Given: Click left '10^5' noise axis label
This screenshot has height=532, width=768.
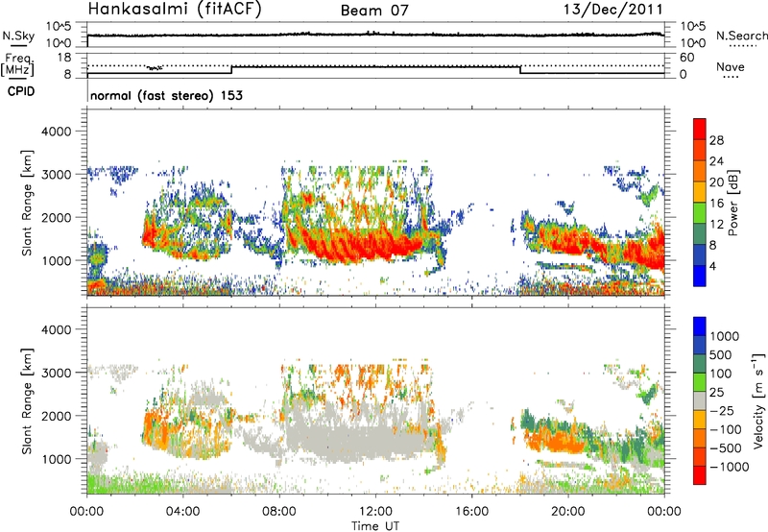Looking at the screenshot, I should [59, 26].
